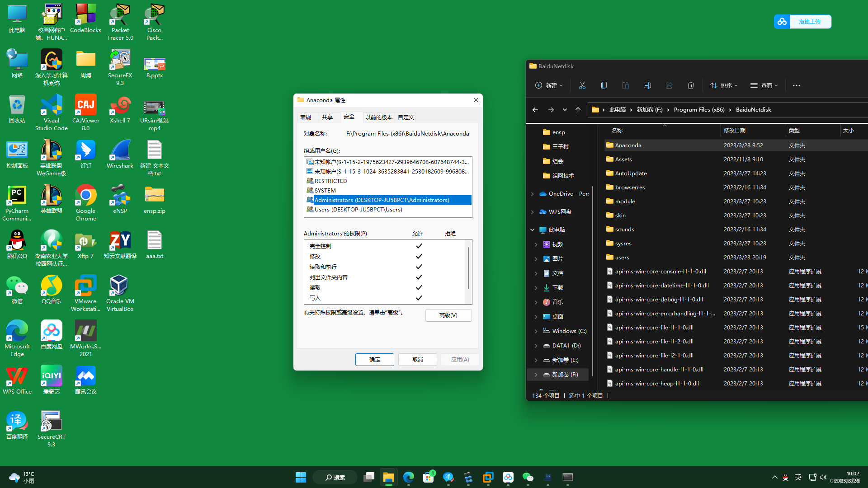This screenshot has height=488, width=868.
Task: Click the Share icon in Explorer toolbar
Action: click(x=669, y=85)
